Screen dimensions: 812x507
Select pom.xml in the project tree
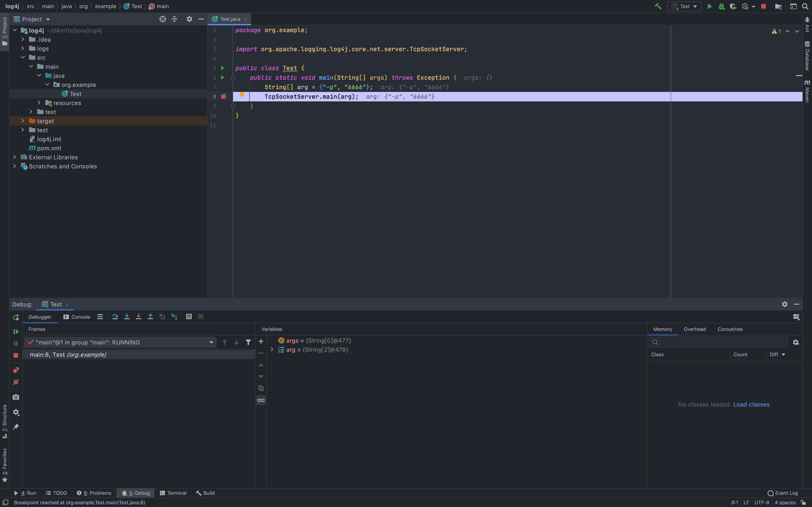pos(49,148)
